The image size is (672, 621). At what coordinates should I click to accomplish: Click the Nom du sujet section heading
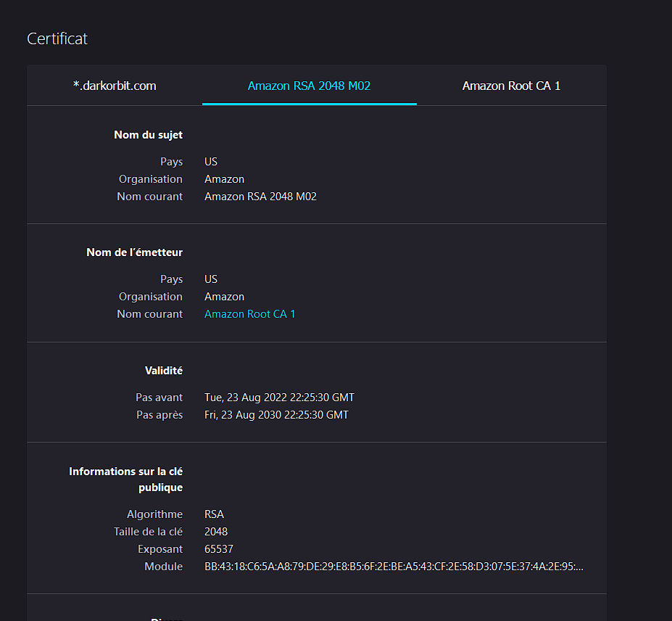[x=149, y=135]
